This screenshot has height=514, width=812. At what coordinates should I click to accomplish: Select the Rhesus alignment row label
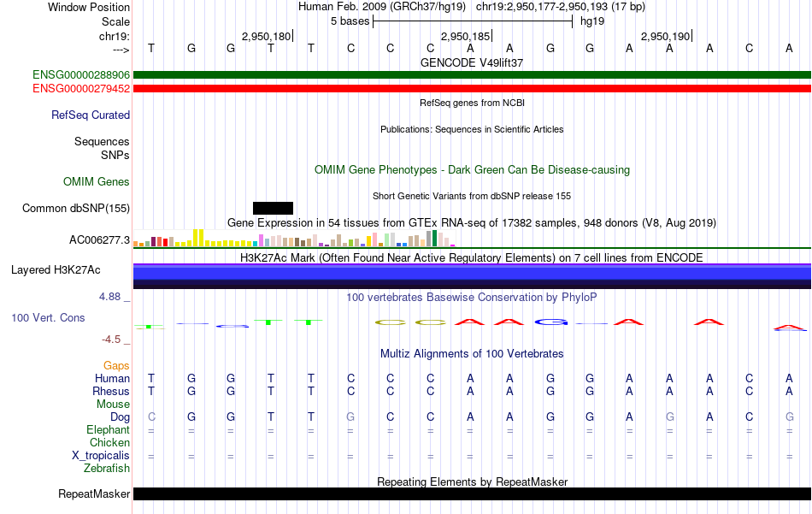point(111,391)
